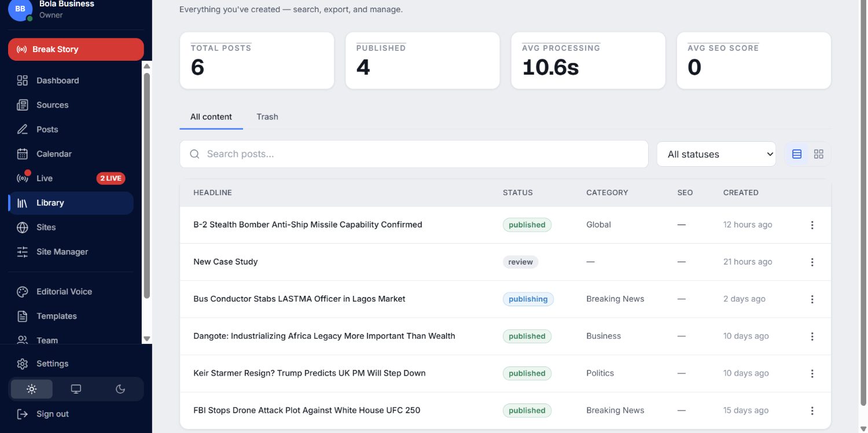868x433 pixels.
Task: Click the Avg Processing stat card
Action: 588,61
